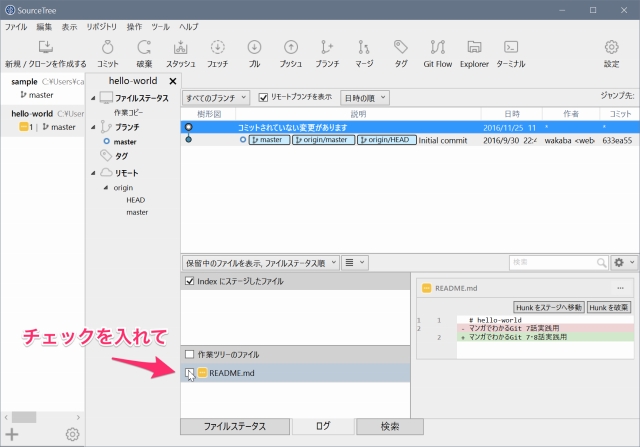This screenshot has width=640, height=447.
Task: Select the タグ sidebar item
Action: pyautogui.click(x=121, y=156)
